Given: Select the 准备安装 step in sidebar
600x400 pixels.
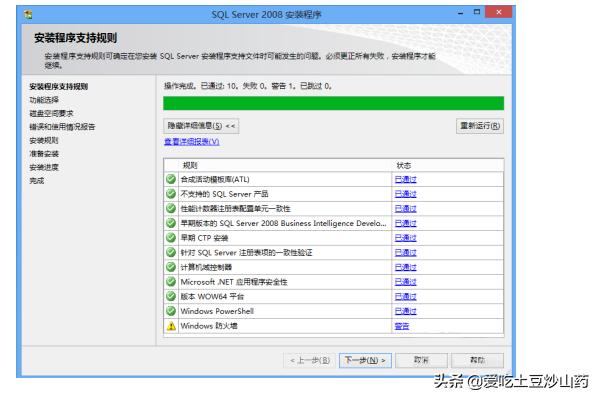Looking at the screenshot, I should [44, 154].
